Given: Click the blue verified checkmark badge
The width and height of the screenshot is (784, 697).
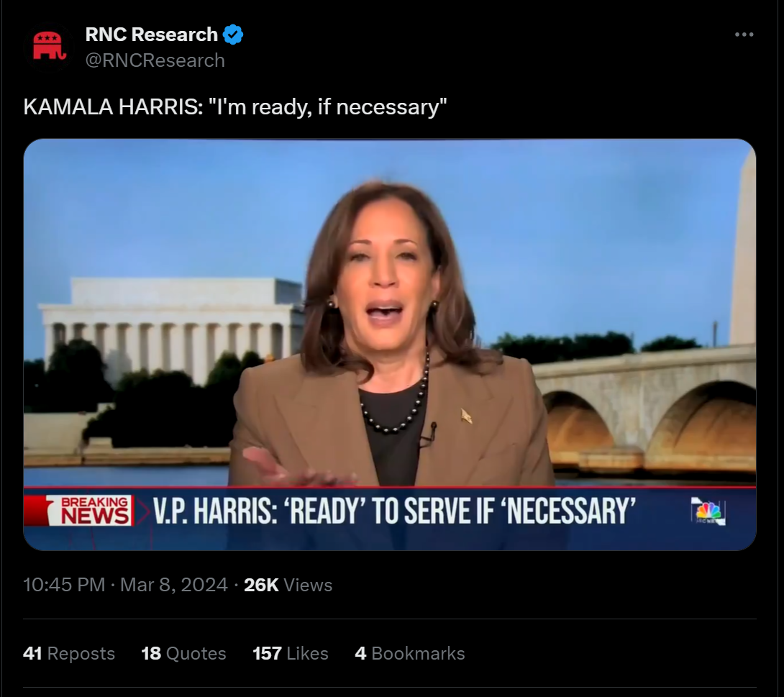Looking at the screenshot, I should [x=232, y=35].
